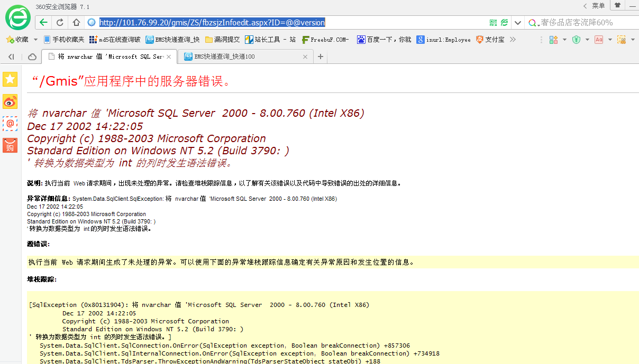Screen dimensions: 639x364
Task: Open the mail @ sidebar icon
Action: pyautogui.click(x=10, y=124)
